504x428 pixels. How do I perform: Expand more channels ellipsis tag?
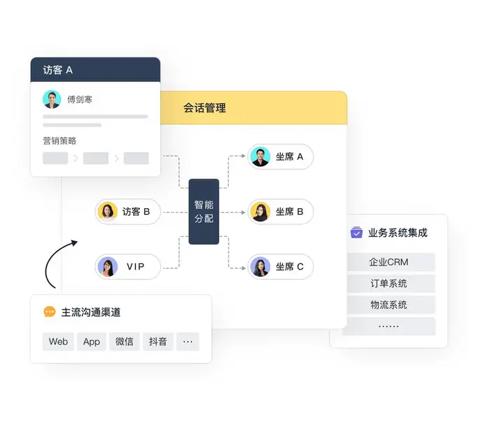[x=188, y=342]
